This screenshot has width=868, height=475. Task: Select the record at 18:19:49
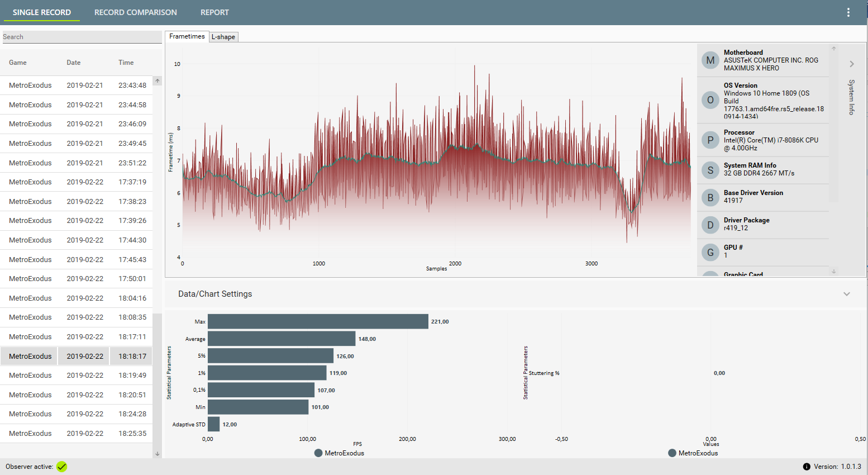[x=77, y=376]
